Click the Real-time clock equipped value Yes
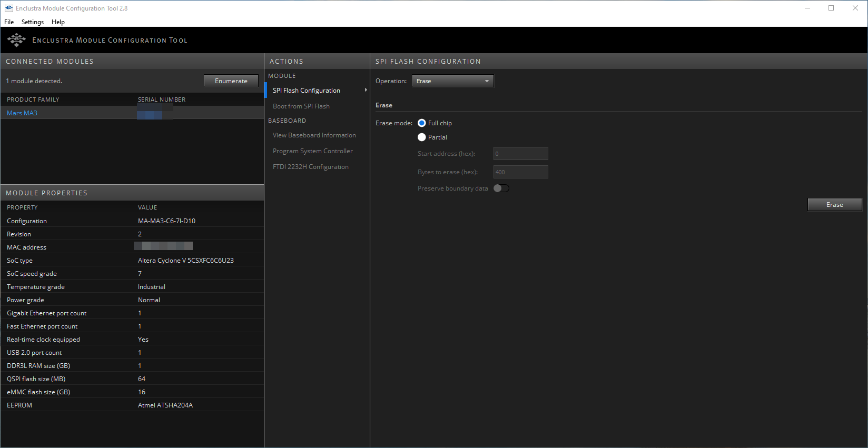Viewport: 868px width, 448px height. click(143, 340)
